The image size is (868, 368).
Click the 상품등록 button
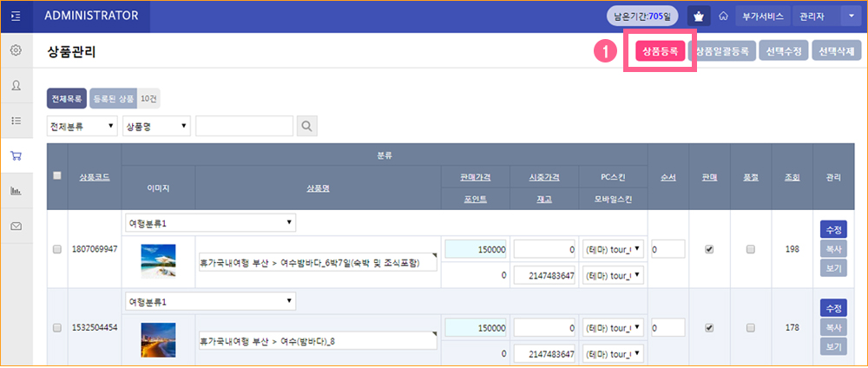pyautogui.click(x=660, y=51)
